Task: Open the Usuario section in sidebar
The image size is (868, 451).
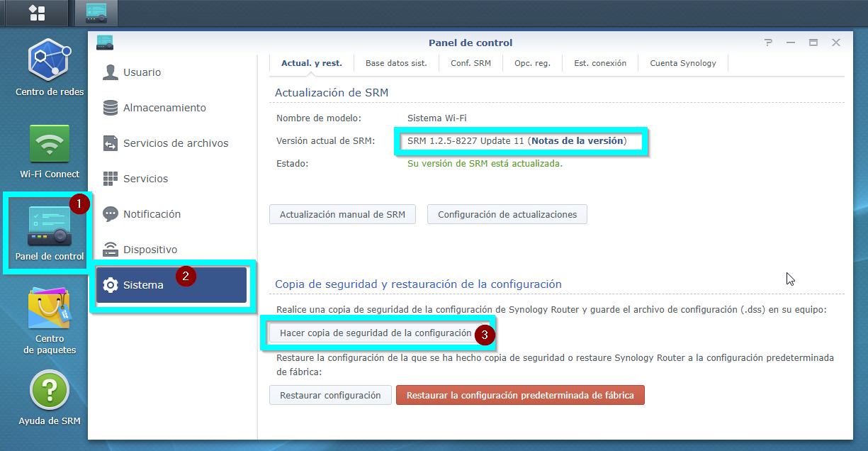Action: [x=142, y=72]
